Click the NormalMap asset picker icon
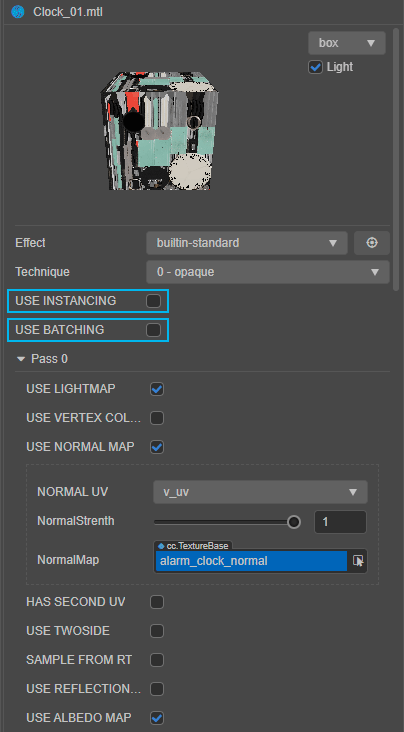This screenshot has height=732, width=404. click(358, 561)
